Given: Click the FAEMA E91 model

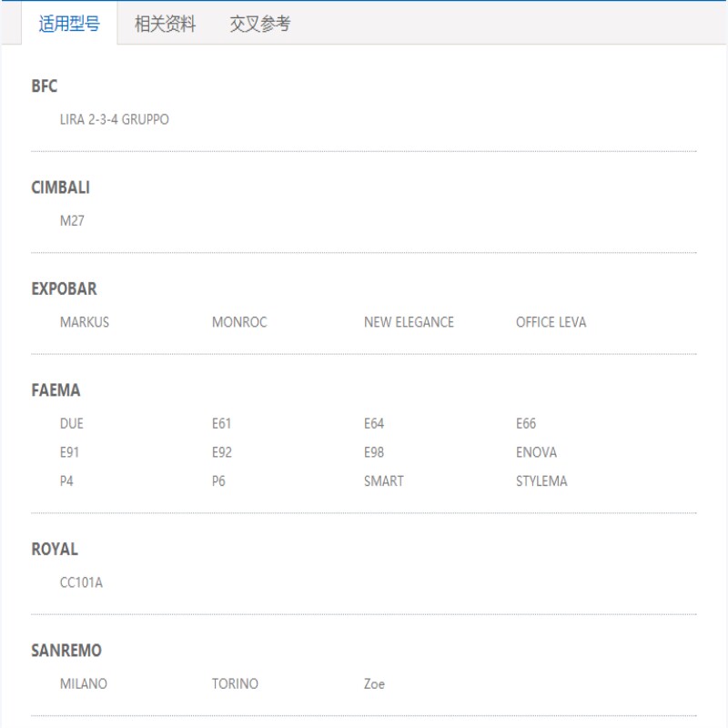Looking at the screenshot, I should coord(70,452).
